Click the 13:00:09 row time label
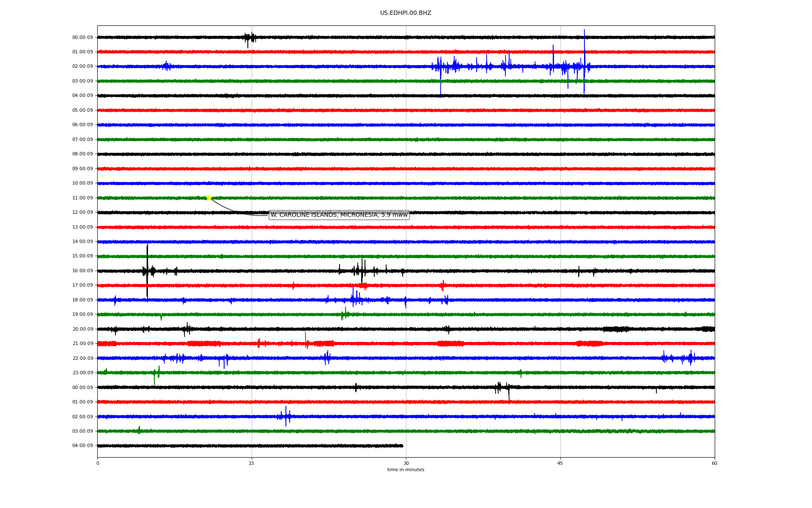 point(82,227)
